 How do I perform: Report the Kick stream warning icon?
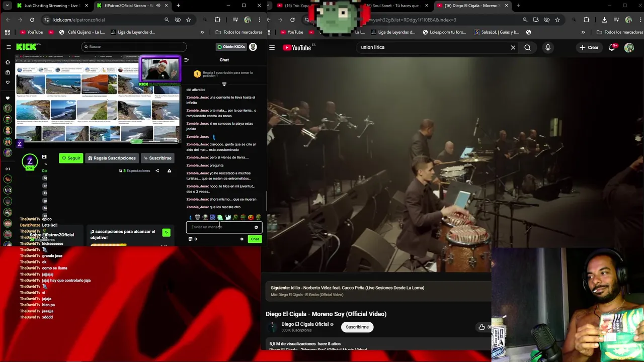click(x=169, y=170)
